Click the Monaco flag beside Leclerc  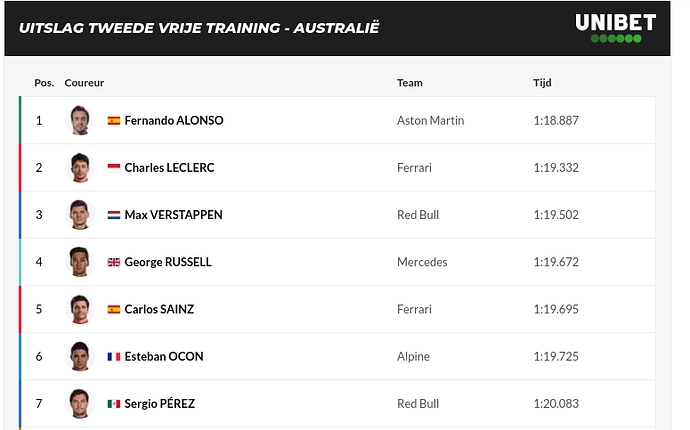pos(114,168)
